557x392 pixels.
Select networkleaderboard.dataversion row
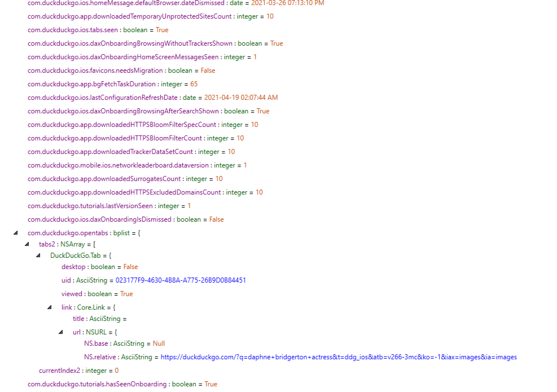[137, 165]
